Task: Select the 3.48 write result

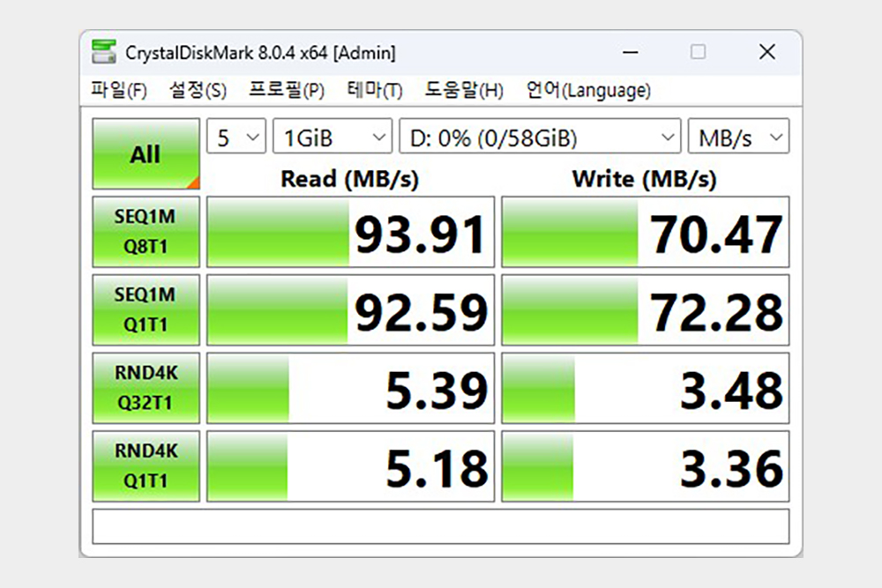Action: [x=646, y=388]
